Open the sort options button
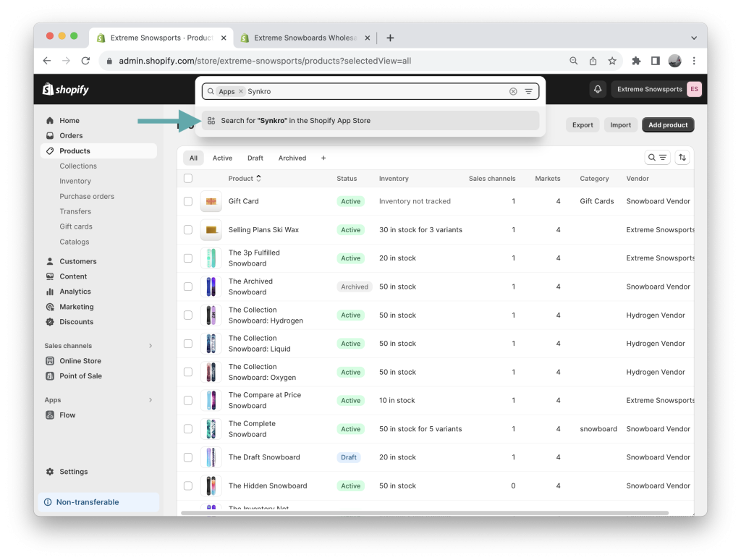The image size is (741, 560). click(x=682, y=158)
